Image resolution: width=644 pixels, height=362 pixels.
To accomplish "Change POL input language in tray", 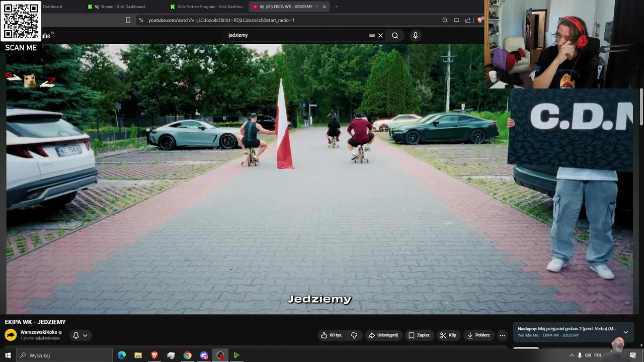I will point(598,355).
